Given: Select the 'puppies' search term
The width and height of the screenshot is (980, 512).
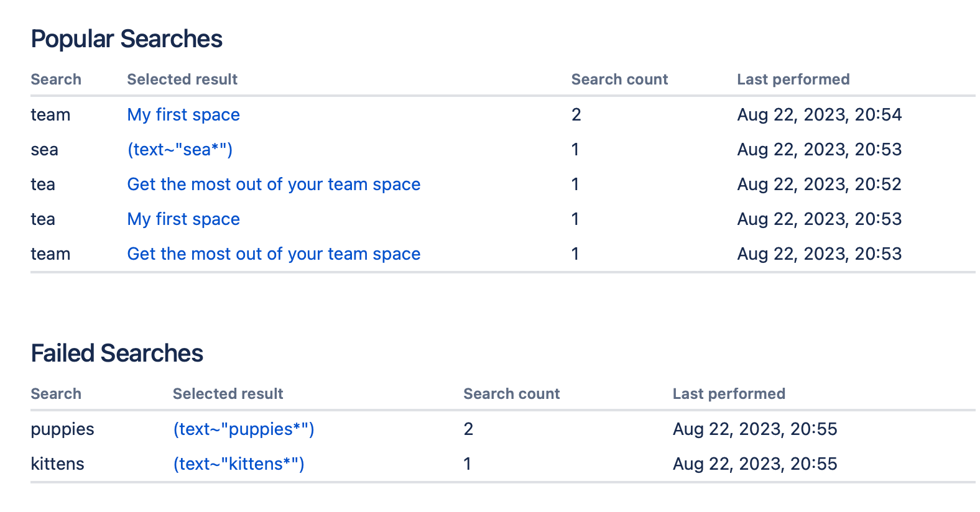Looking at the screenshot, I should (x=63, y=429).
